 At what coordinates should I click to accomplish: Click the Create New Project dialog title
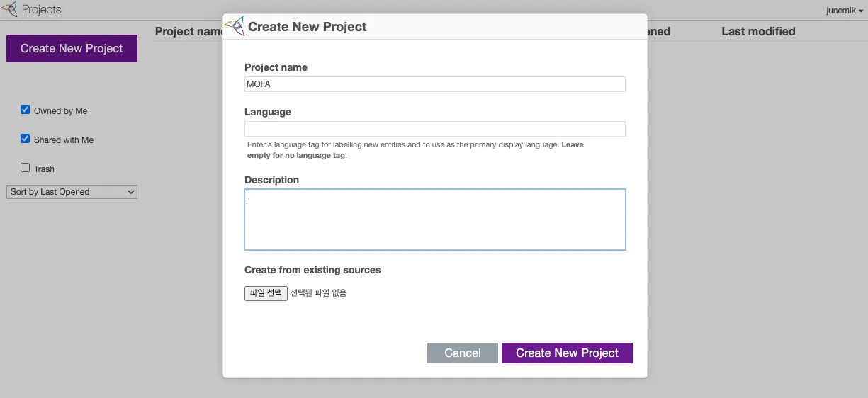pyautogui.click(x=308, y=27)
